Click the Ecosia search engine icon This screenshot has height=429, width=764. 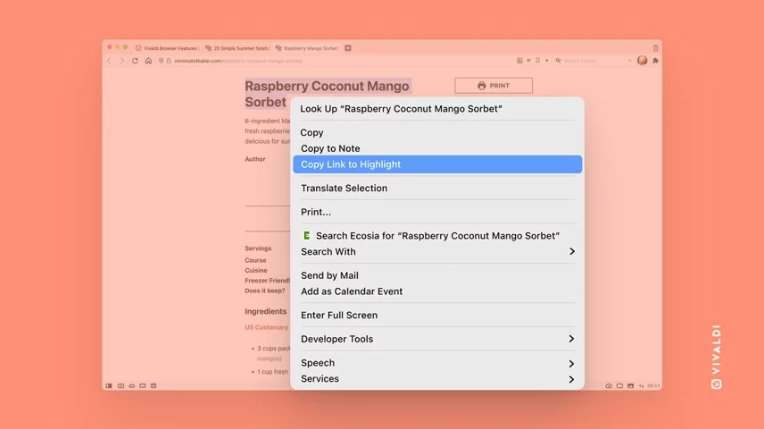point(307,236)
